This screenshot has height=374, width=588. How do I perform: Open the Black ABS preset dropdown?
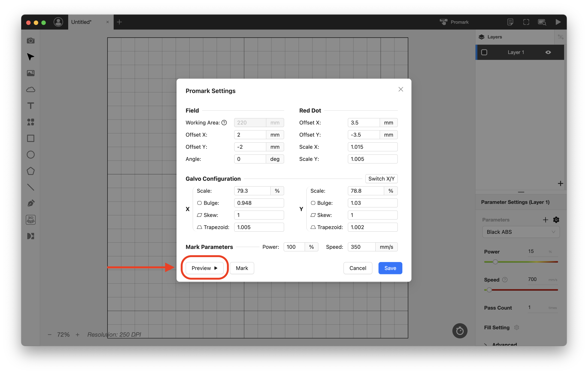pos(521,232)
